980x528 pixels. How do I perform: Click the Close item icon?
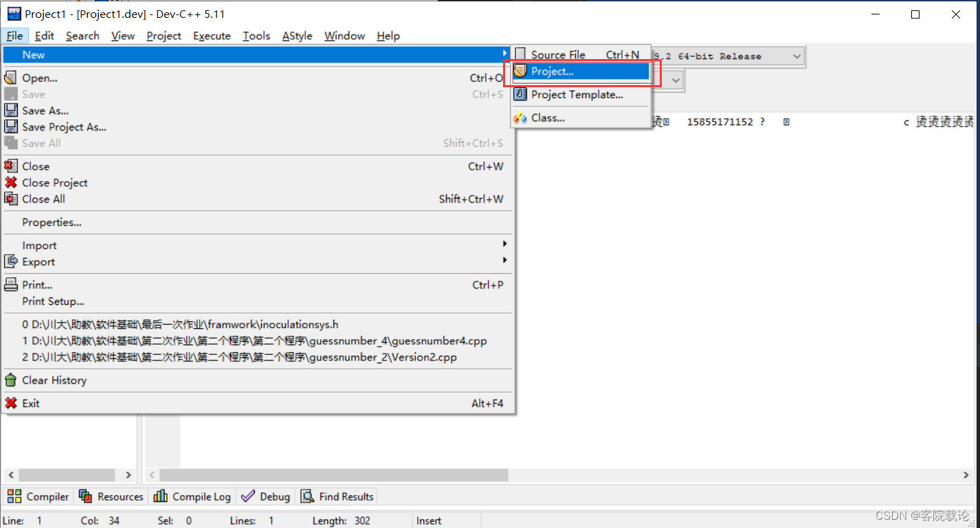pos(10,166)
